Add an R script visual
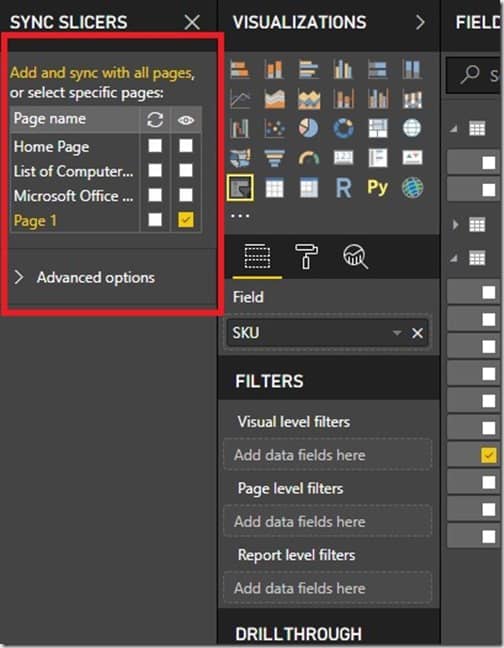 coord(343,188)
